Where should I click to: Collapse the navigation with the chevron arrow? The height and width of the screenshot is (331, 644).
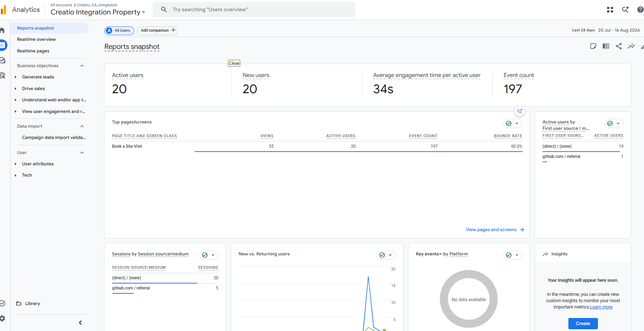tap(80, 323)
